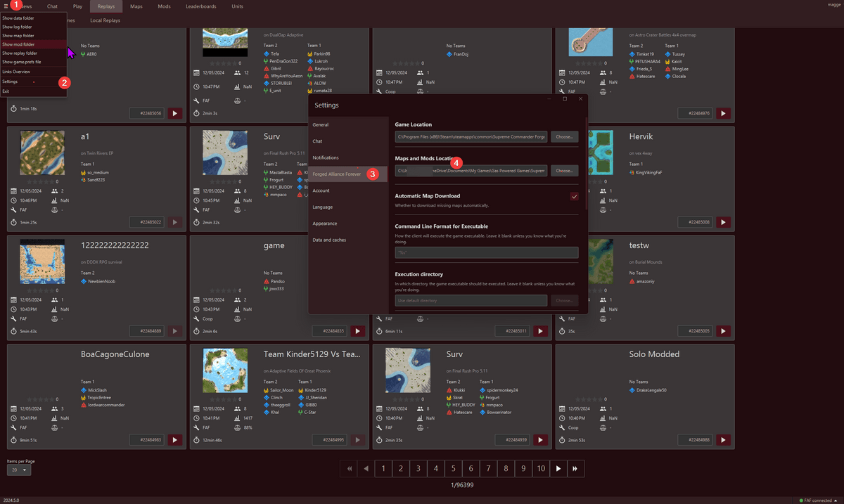Play replay #22485022 of a1
844x504 pixels.
[x=174, y=222]
